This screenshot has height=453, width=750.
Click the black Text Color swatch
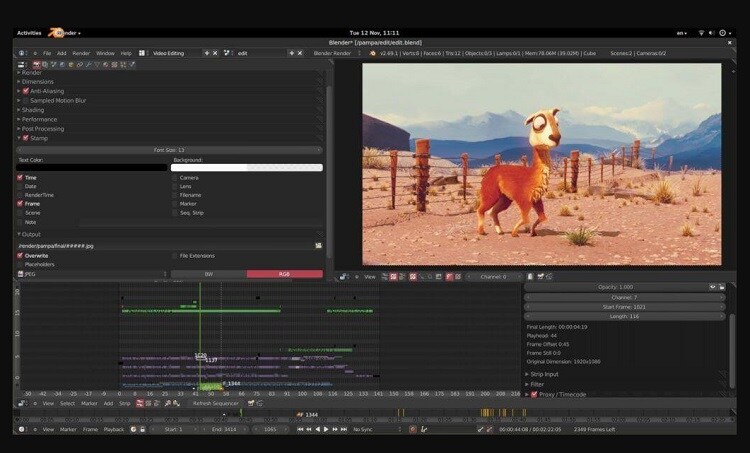(92, 168)
